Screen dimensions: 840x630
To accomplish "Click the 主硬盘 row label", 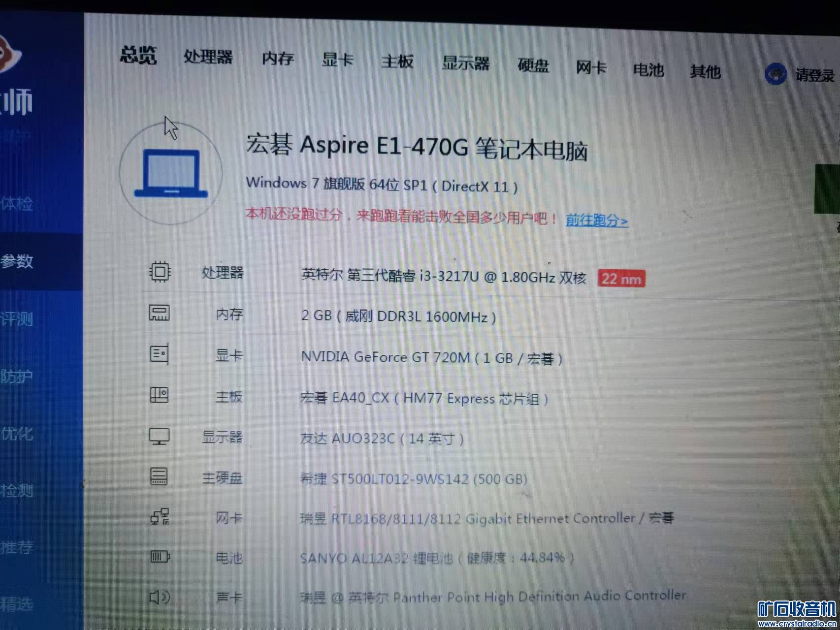I will 222,477.
